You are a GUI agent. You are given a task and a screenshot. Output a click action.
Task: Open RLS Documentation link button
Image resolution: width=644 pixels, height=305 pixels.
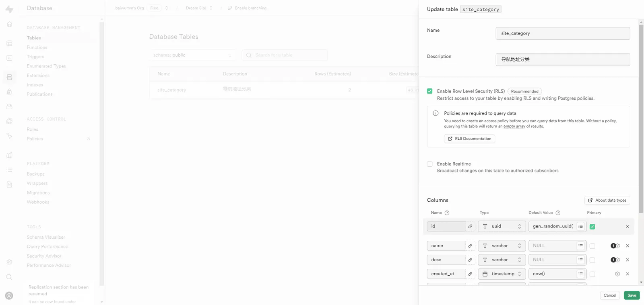point(469,139)
